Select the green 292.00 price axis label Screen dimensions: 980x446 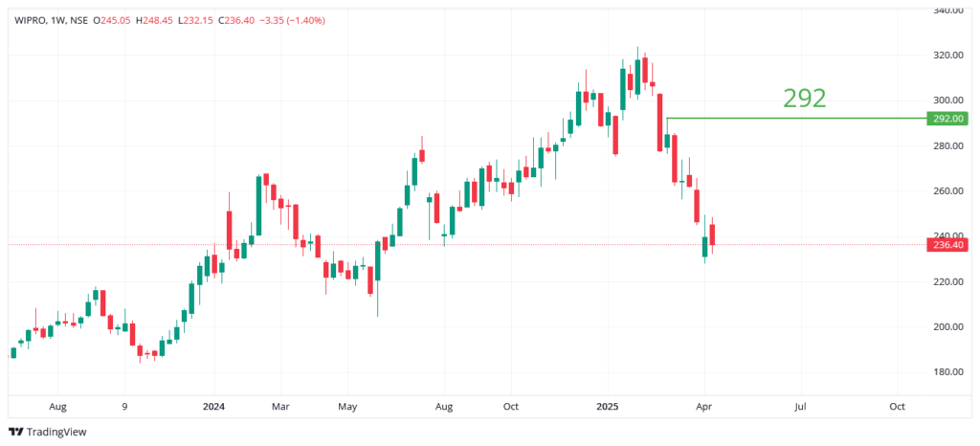tap(947, 119)
